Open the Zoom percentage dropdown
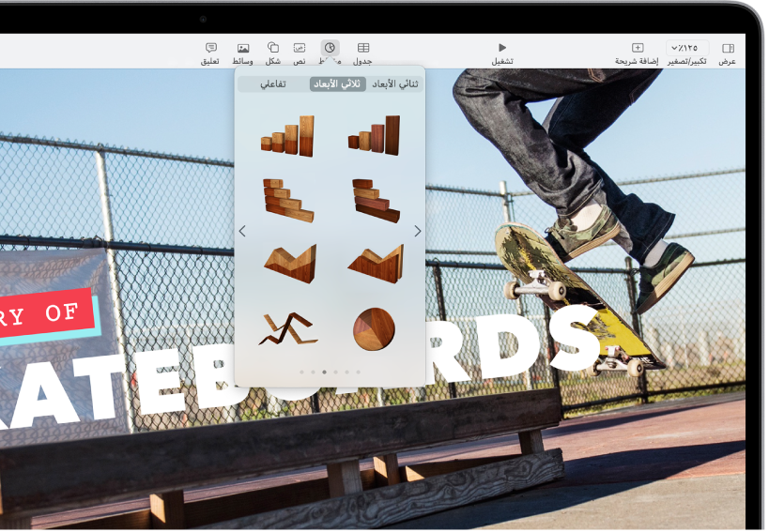 point(687,48)
